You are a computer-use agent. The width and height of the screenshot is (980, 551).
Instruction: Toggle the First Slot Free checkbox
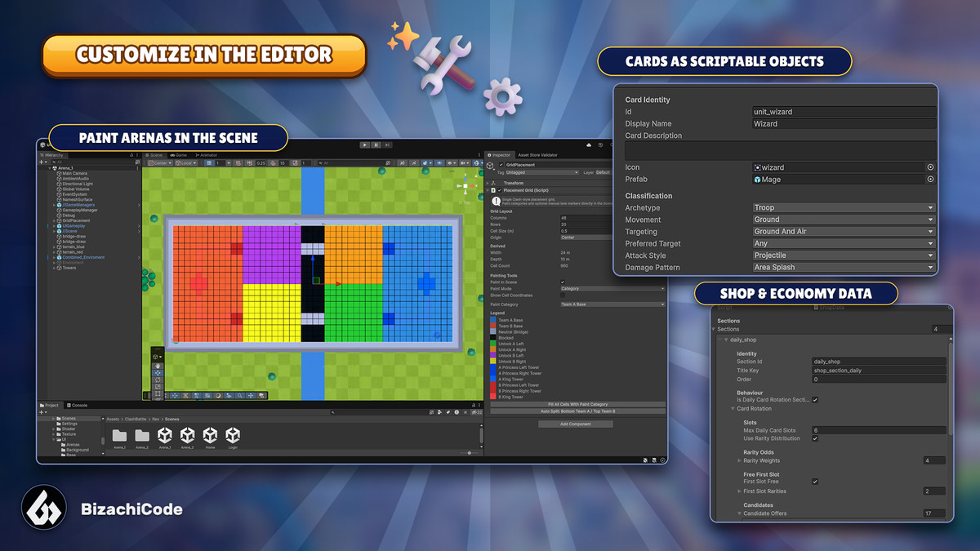[x=815, y=482]
